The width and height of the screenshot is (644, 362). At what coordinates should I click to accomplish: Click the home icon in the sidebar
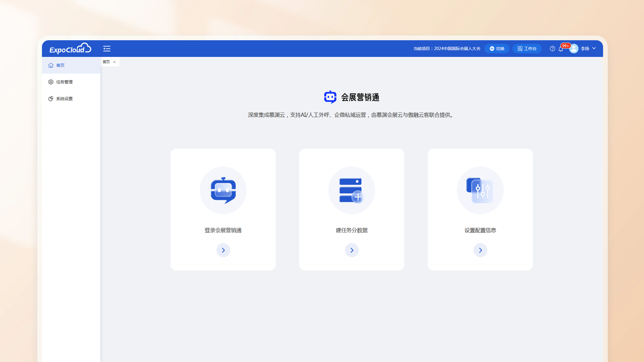click(51, 65)
